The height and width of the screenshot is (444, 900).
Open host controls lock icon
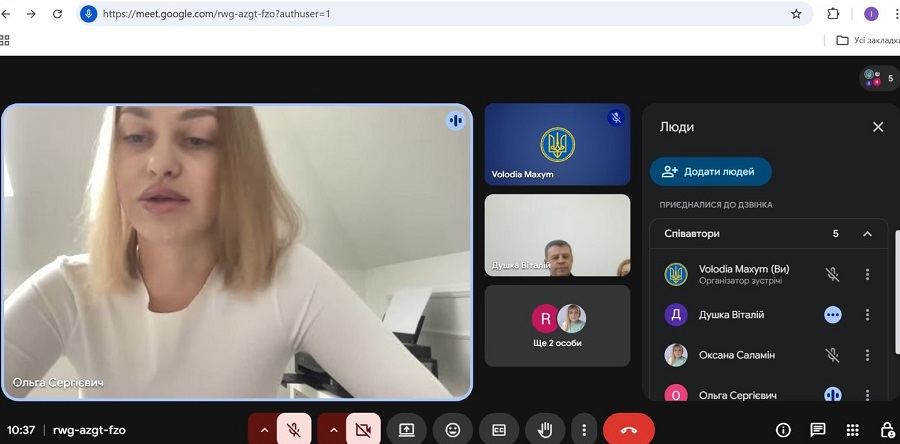tap(886, 430)
